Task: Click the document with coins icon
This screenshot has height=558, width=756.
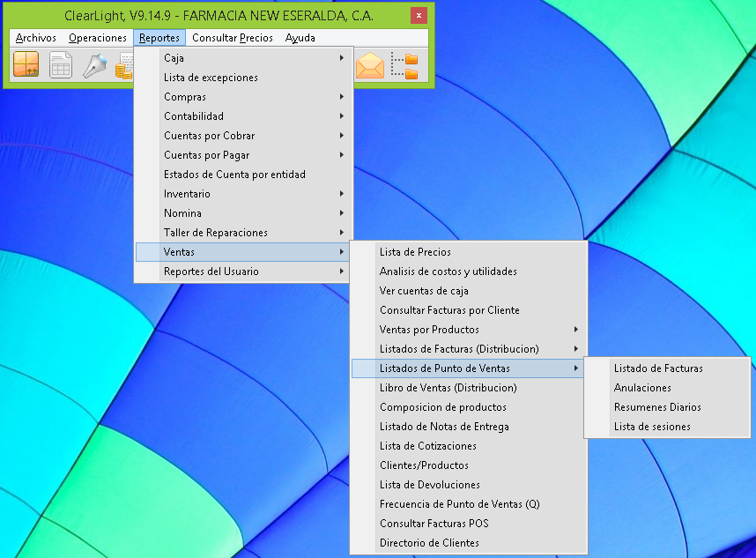Action: [125, 67]
